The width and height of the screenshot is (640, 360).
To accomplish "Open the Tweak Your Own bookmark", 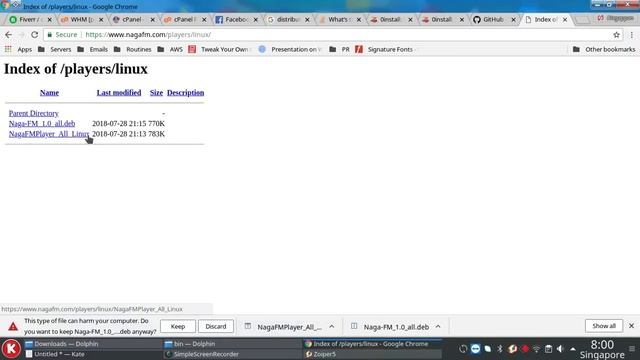I will click(219, 49).
